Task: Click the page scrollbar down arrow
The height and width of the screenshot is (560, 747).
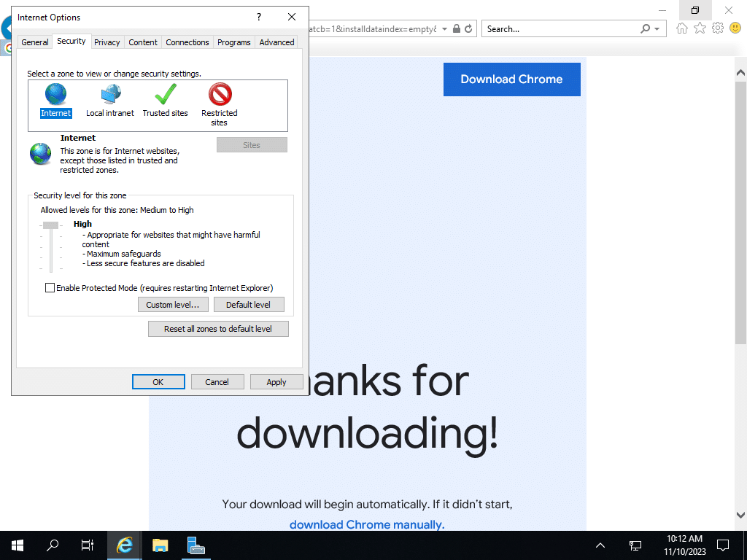Action: [x=740, y=515]
